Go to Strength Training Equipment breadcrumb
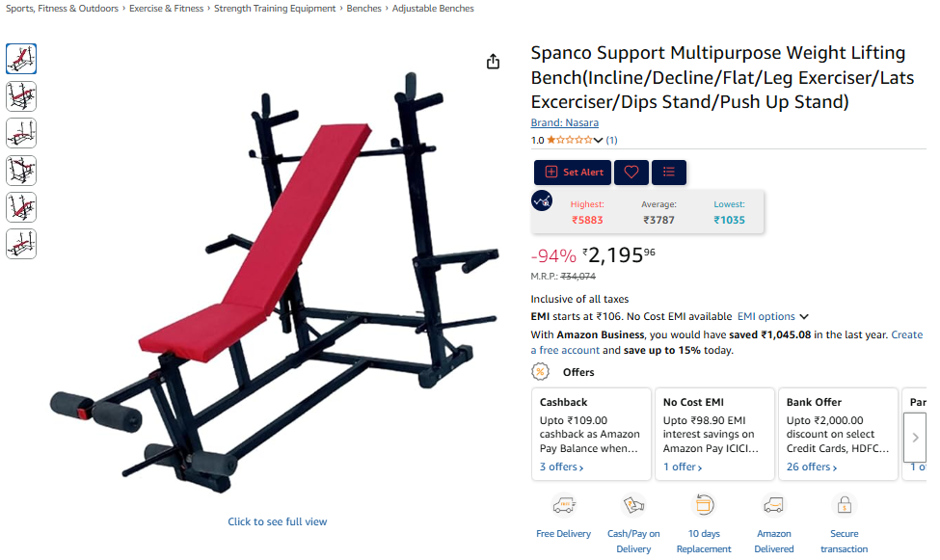This screenshot has height=560, width=940. coord(275,9)
